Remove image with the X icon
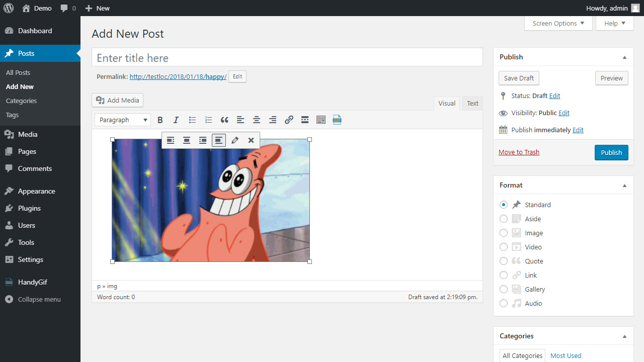Image resolution: width=644 pixels, height=362 pixels. coord(251,140)
